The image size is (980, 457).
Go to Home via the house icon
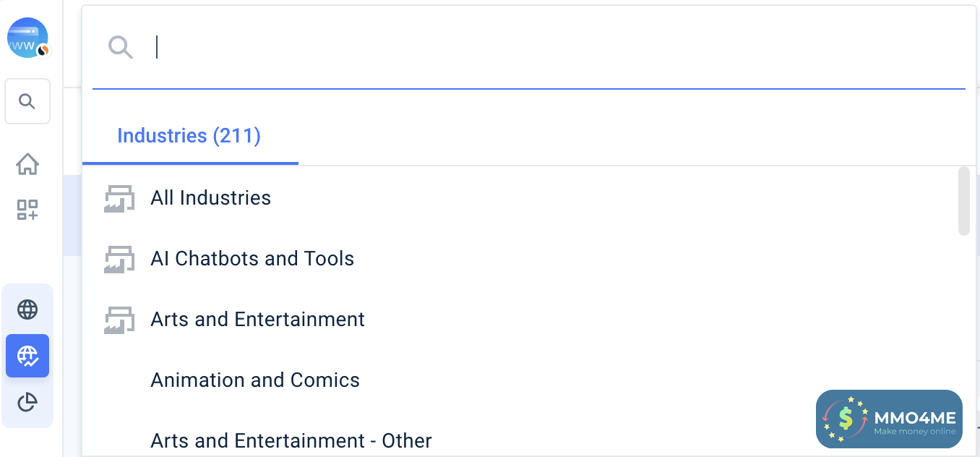pyautogui.click(x=27, y=164)
